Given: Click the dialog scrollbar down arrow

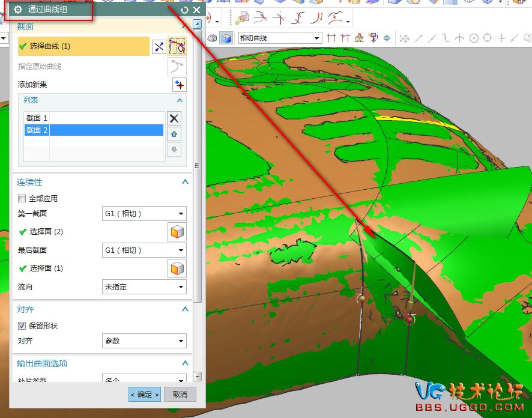Looking at the screenshot, I should [x=198, y=377].
